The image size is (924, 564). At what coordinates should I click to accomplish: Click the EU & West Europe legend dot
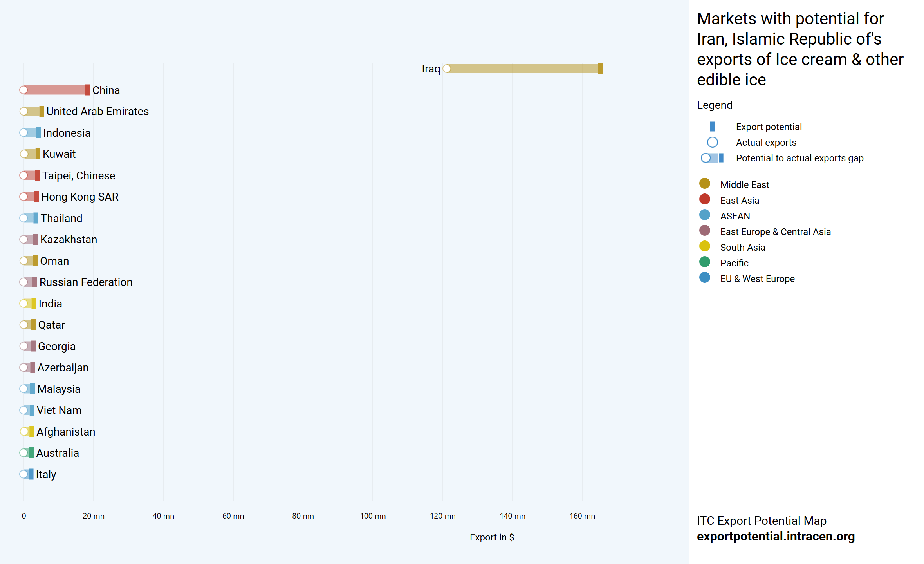click(x=704, y=278)
